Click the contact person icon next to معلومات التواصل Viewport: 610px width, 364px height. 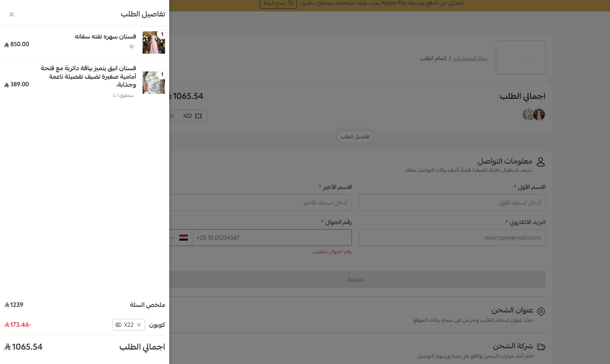pyautogui.click(x=540, y=161)
